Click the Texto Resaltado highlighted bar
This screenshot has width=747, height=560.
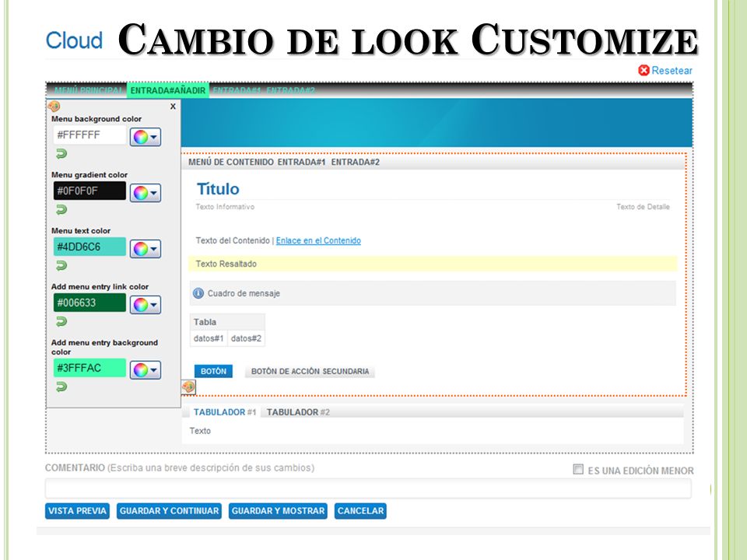(433, 264)
